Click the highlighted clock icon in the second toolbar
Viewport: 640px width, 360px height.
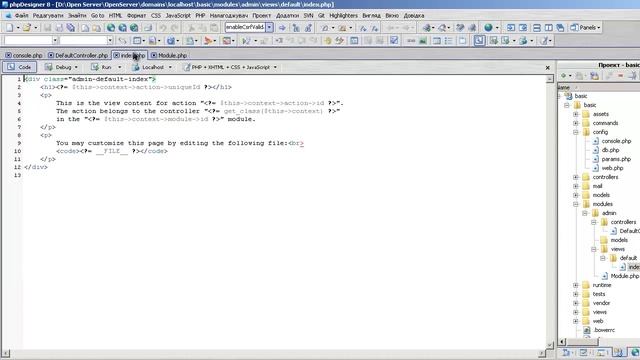point(479,40)
